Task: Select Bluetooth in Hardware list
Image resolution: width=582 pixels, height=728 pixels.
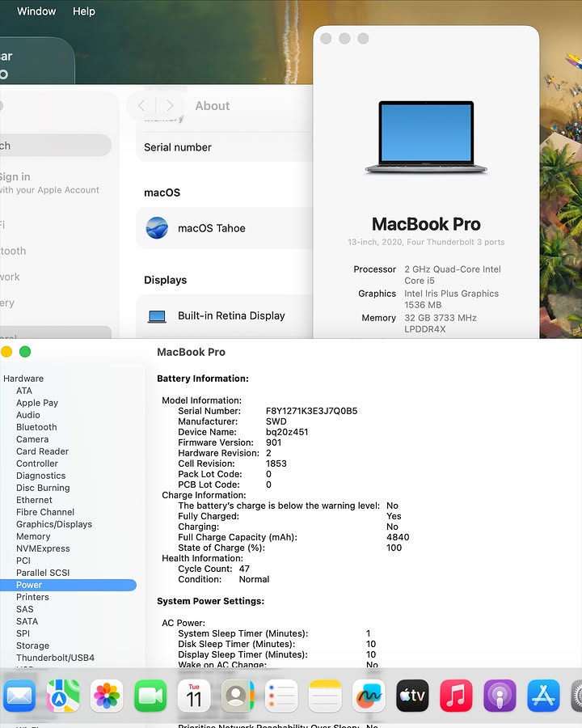Action: click(x=36, y=427)
